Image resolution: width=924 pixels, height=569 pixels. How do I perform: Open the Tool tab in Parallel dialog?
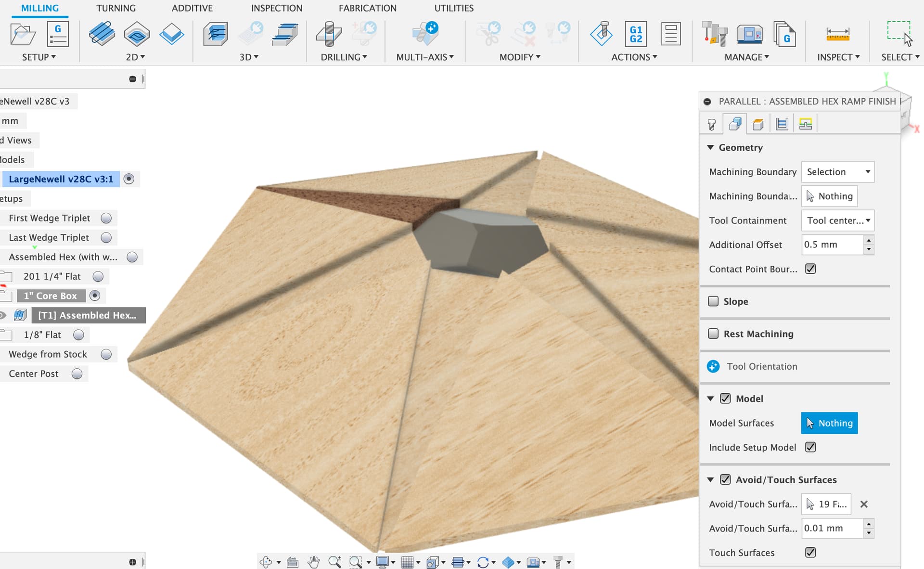click(711, 124)
